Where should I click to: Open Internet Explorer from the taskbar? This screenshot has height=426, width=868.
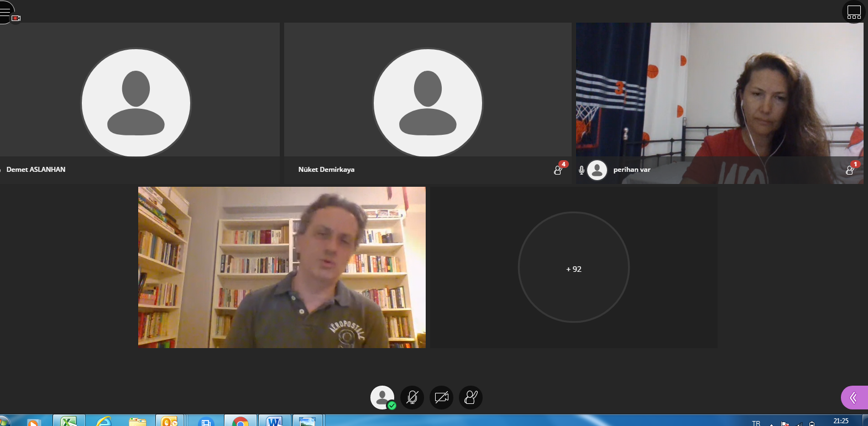[x=103, y=422]
